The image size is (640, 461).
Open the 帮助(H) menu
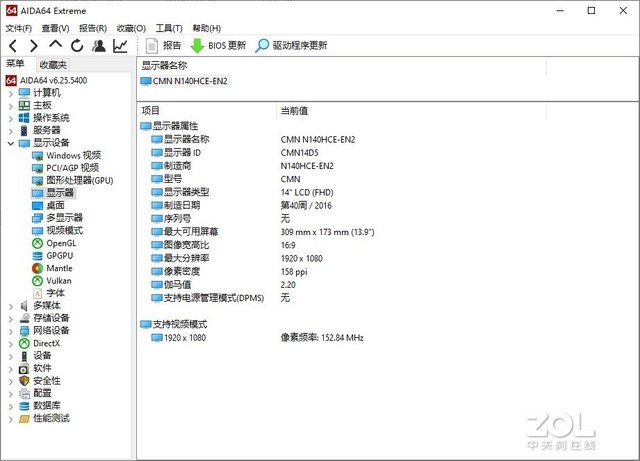tap(207, 28)
